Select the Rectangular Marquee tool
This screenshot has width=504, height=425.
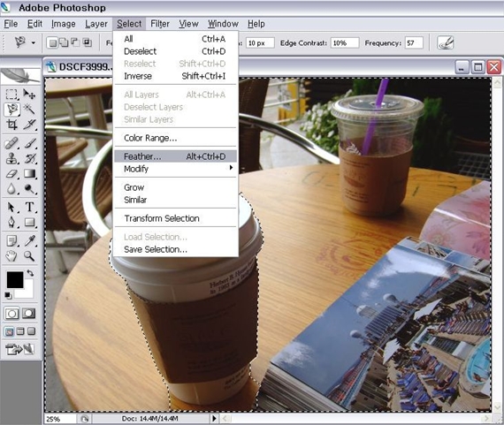[x=11, y=95]
